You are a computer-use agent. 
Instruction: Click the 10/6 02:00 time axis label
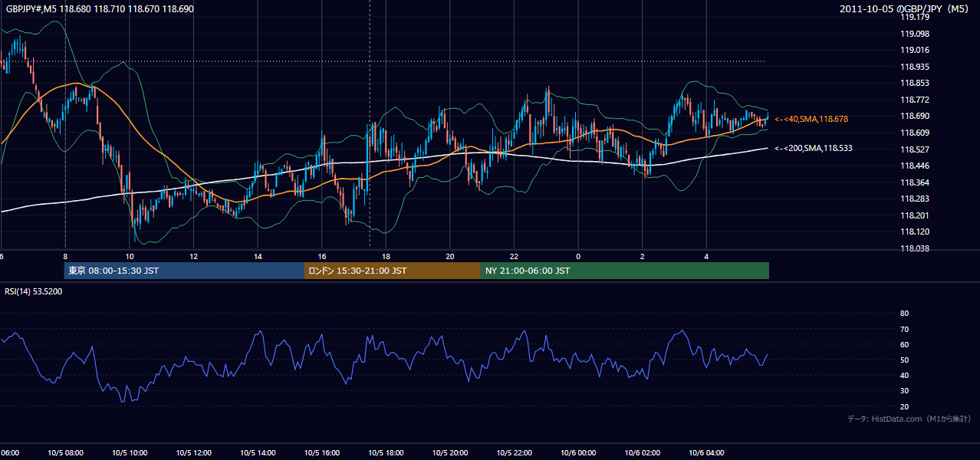pos(642,453)
